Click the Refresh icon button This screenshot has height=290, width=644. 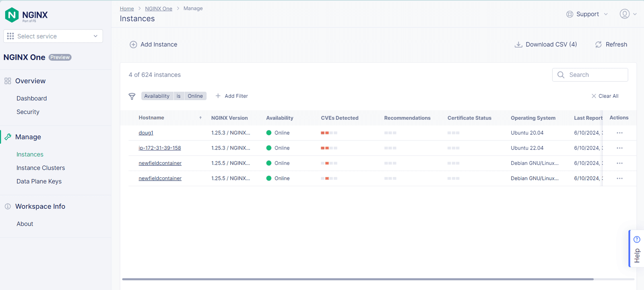click(599, 45)
